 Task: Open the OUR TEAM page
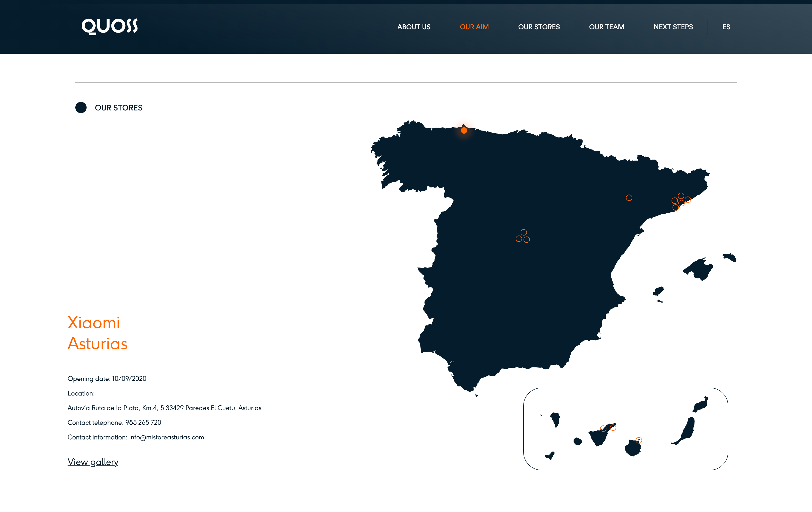coord(606,27)
